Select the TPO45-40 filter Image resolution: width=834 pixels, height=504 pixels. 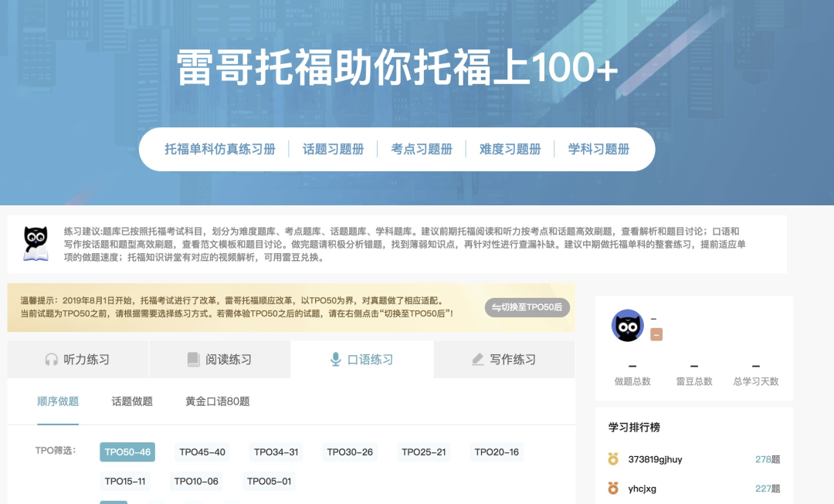coord(203,453)
